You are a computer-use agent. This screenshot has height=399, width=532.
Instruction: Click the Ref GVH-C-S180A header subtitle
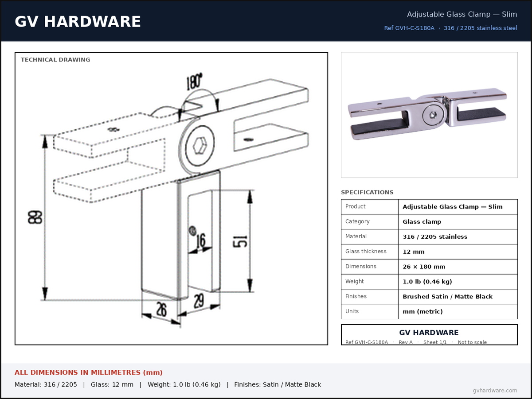[409, 28]
